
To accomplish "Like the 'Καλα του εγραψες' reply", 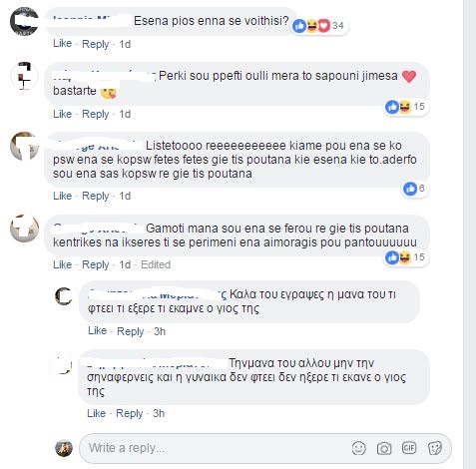I will [97, 330].
